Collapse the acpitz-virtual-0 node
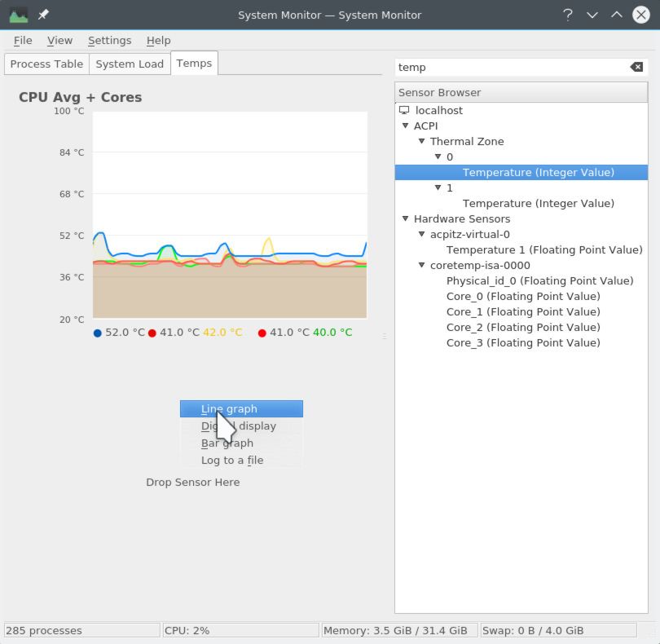Viewport: 660px width, 644px height. [x=421, y=234]
